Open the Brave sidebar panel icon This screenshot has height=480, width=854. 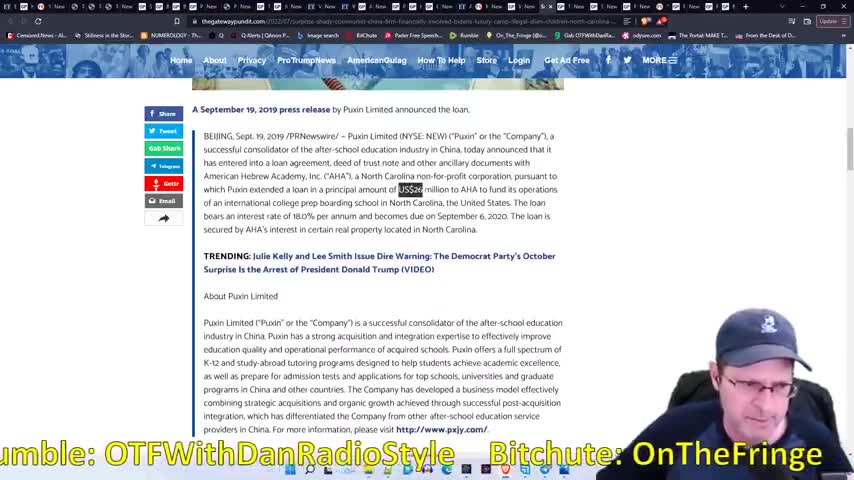pyautogui.click(x=791, y=21)
